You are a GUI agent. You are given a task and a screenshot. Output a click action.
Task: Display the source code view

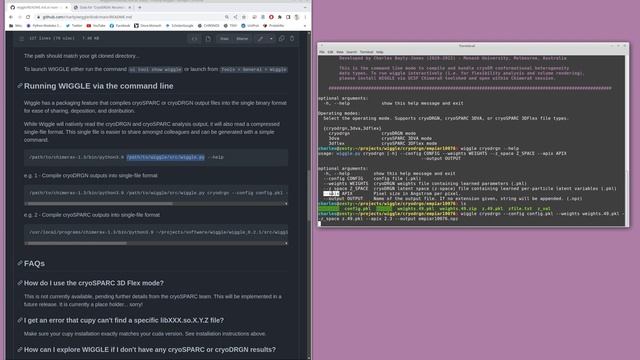click(195, 39)
